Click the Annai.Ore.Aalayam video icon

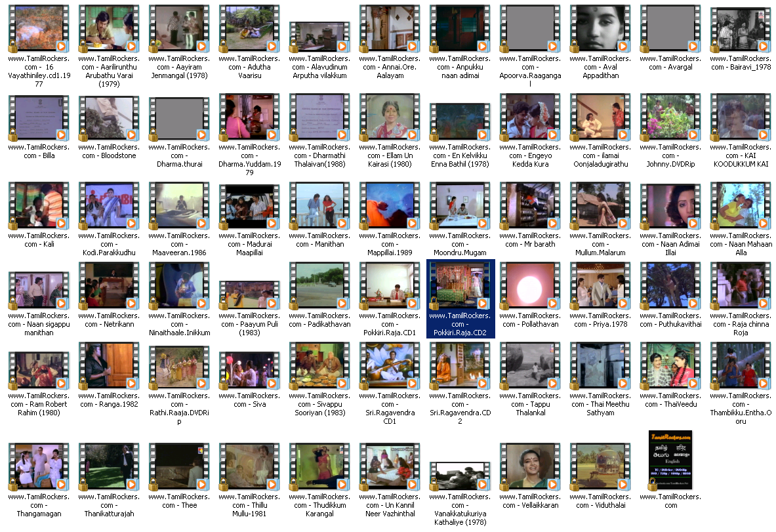pos(390,29)
